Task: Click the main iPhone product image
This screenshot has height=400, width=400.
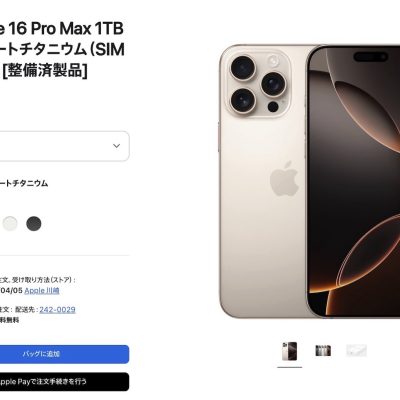Action: [x=310, y=182]
